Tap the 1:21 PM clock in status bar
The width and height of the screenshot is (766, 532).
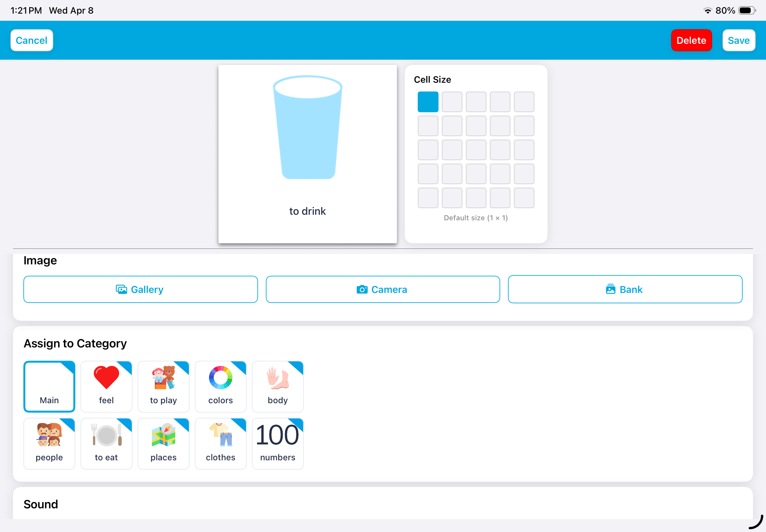26,11
